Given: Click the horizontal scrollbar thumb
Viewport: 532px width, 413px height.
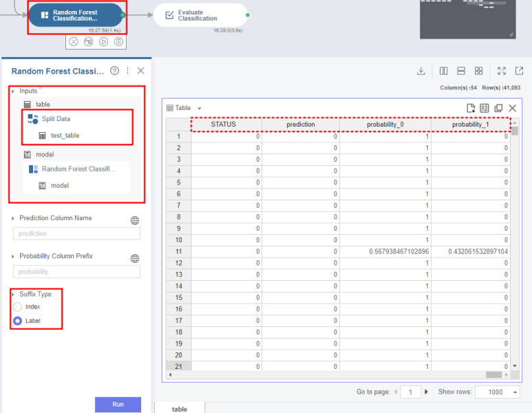Looking at the screenshot, I should [x=493, y=374].
